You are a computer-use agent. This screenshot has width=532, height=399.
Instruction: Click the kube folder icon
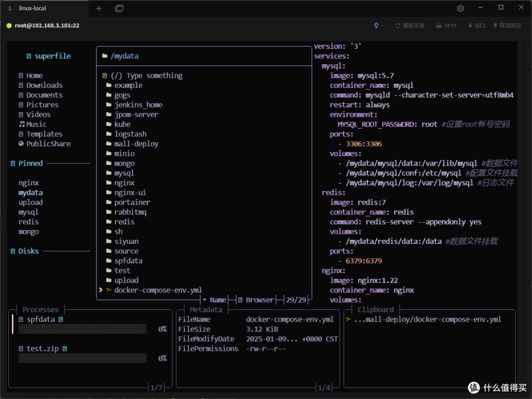(x=108, y=124)
